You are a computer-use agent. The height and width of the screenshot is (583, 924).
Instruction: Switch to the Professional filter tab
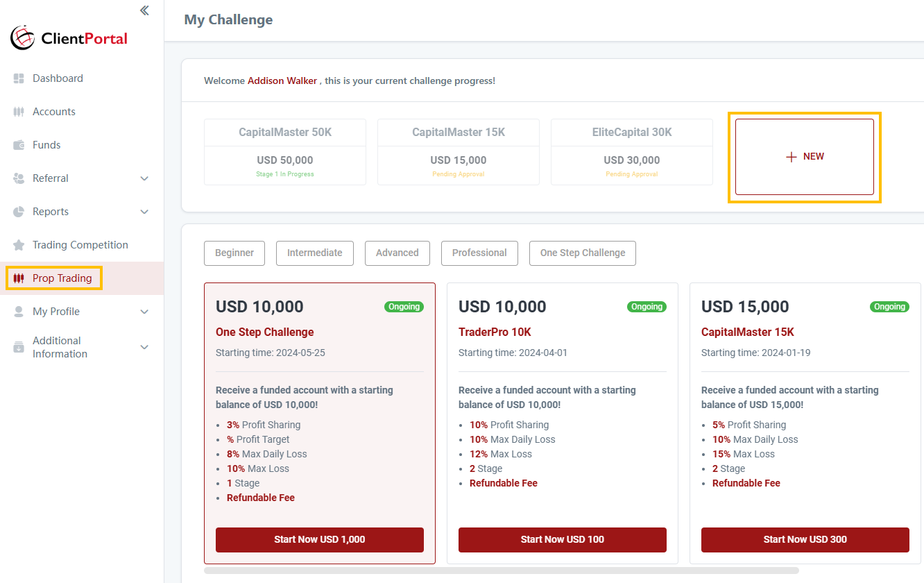(x=479, y=253)
